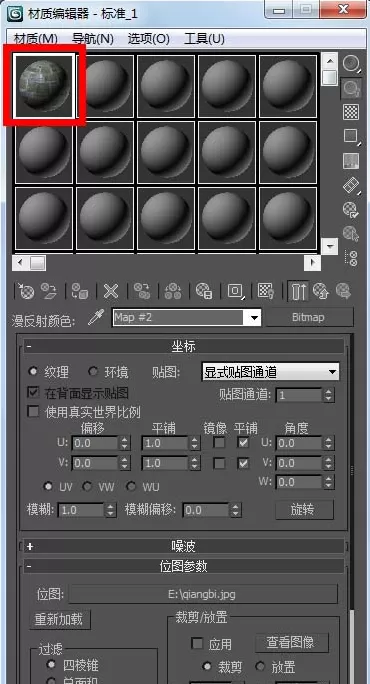Click the 旋转 button

pos(305,510)
